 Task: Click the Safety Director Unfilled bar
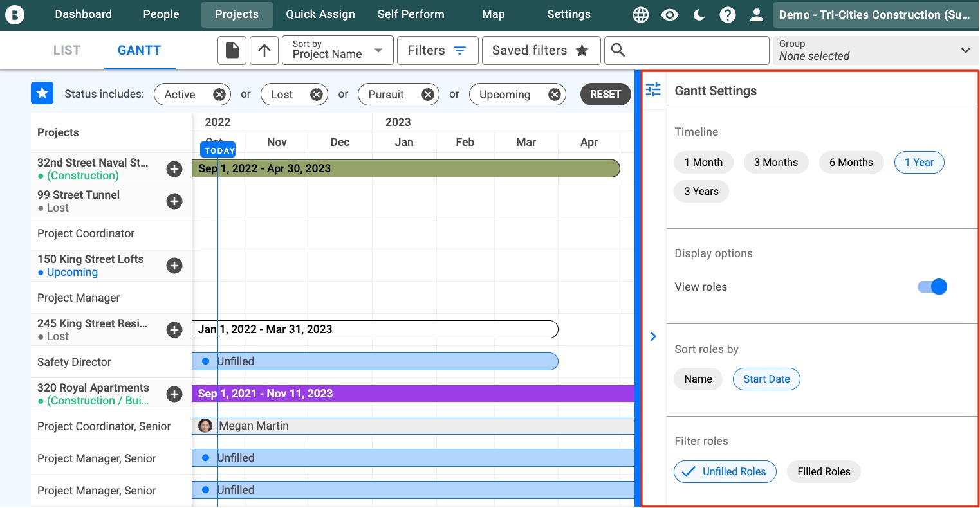point(375,361)
